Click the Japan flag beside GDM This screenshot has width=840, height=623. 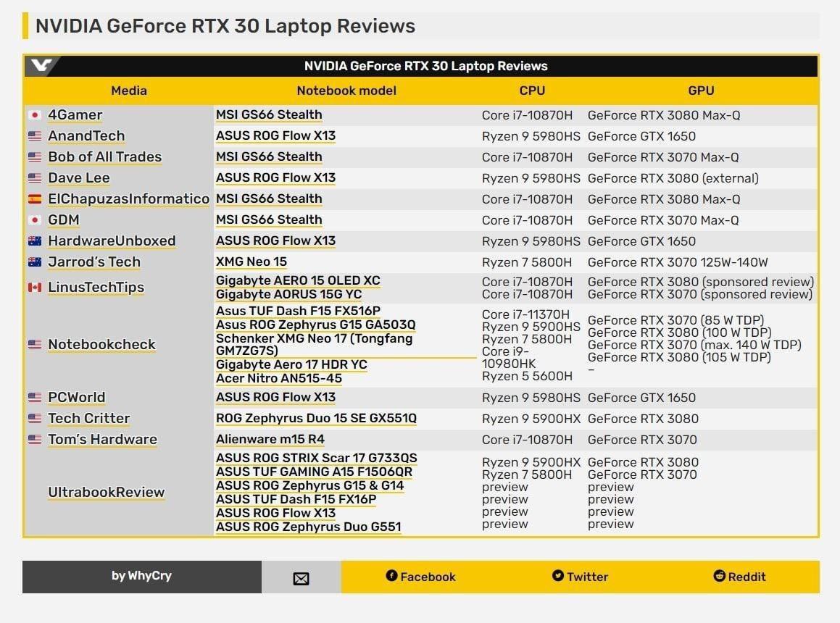tap(35, 219)
